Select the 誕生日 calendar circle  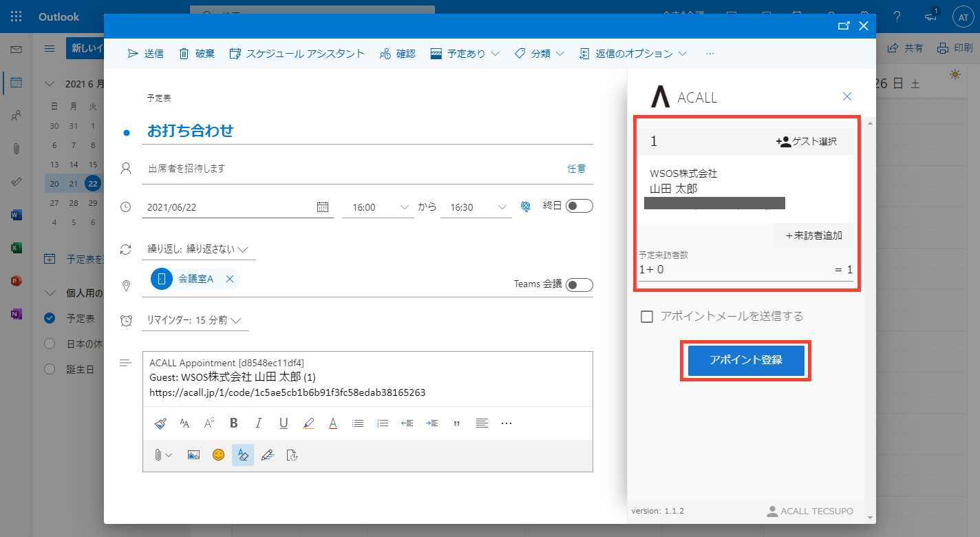coord(50,369)
